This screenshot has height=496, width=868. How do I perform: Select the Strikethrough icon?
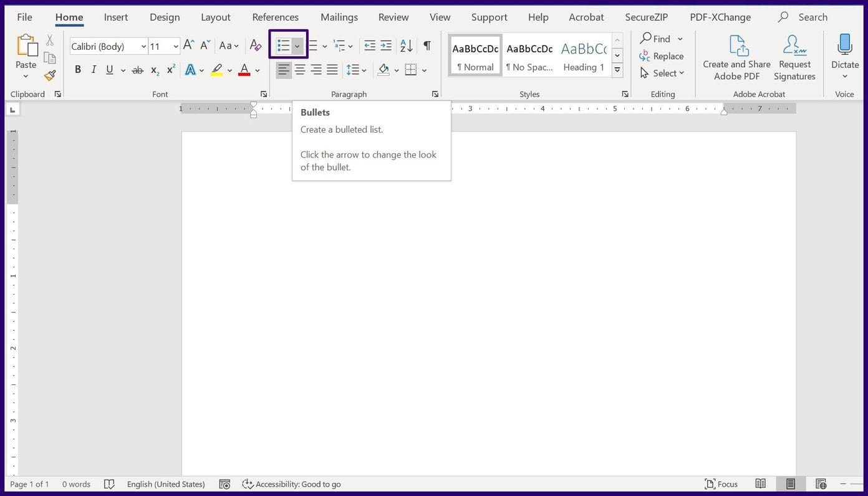(138, 69)
